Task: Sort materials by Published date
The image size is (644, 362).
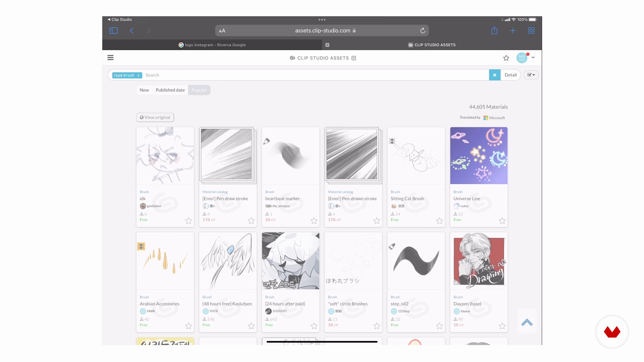Action: [170, 90]
